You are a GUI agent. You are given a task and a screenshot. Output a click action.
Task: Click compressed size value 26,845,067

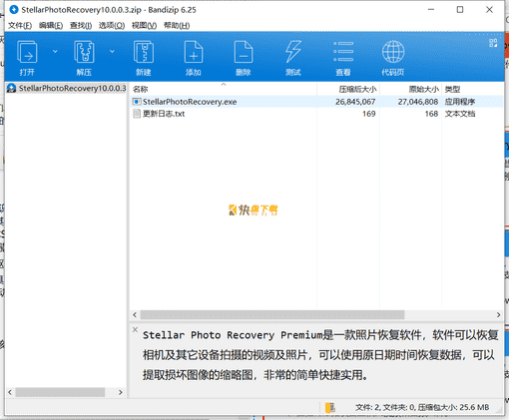click(x=355, y=102)
